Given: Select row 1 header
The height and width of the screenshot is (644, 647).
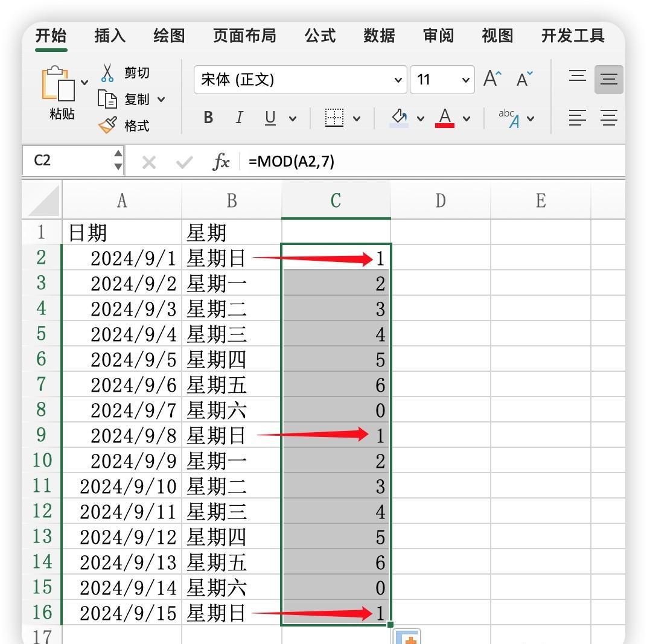Looking at the screenshot, I should click(x=41, y=232).
